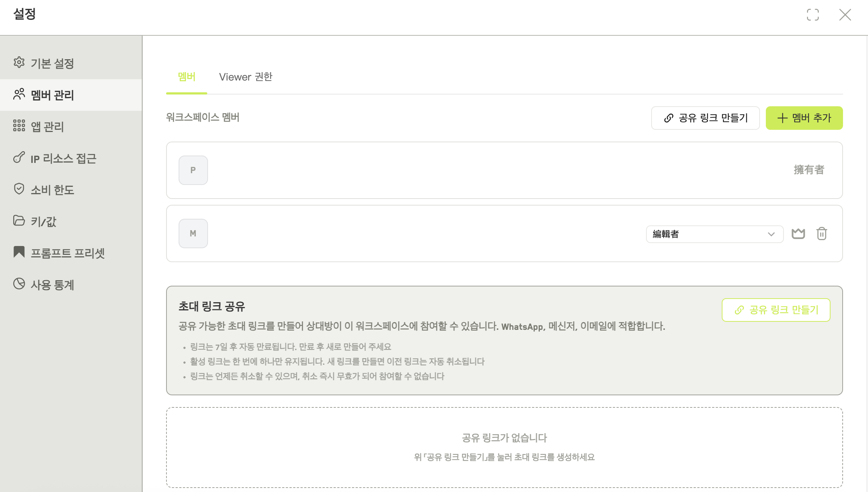Image resolution: width=868 pixels, height=492 pixels.
Task: Open 기본 설정 gear icon
Action: point(19,63)
